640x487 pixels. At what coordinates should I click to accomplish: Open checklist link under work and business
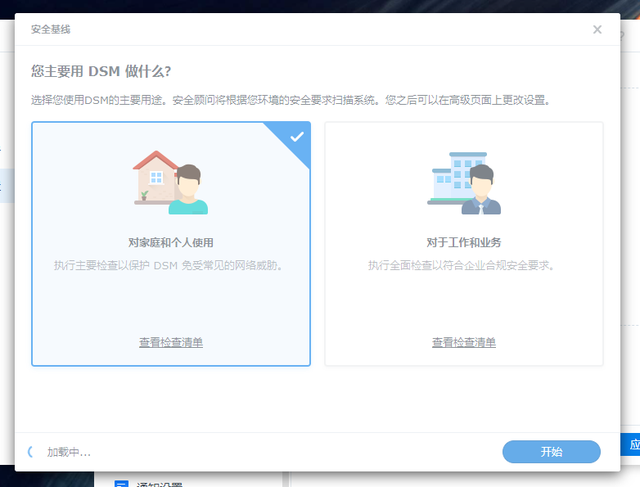(x=464, y=342)
